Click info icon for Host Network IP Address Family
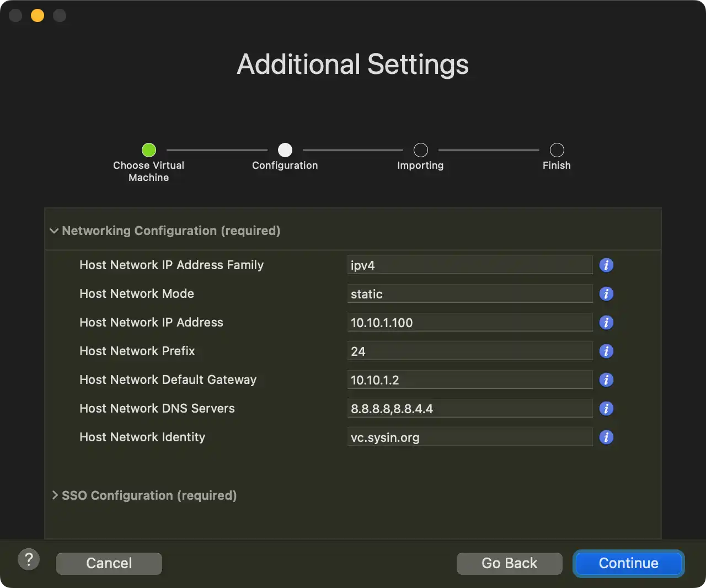The height and width of the screenshot is (588, 706). (x=606, y=265)
